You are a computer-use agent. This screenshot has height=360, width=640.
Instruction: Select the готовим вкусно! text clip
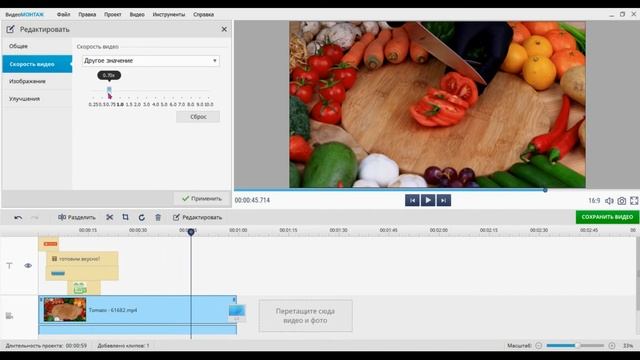pos(82,259)
